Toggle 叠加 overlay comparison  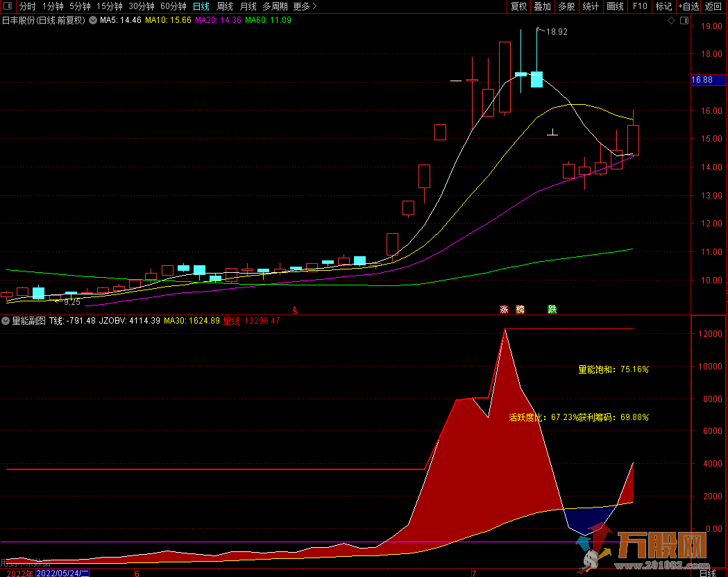(x=542, y=6)
